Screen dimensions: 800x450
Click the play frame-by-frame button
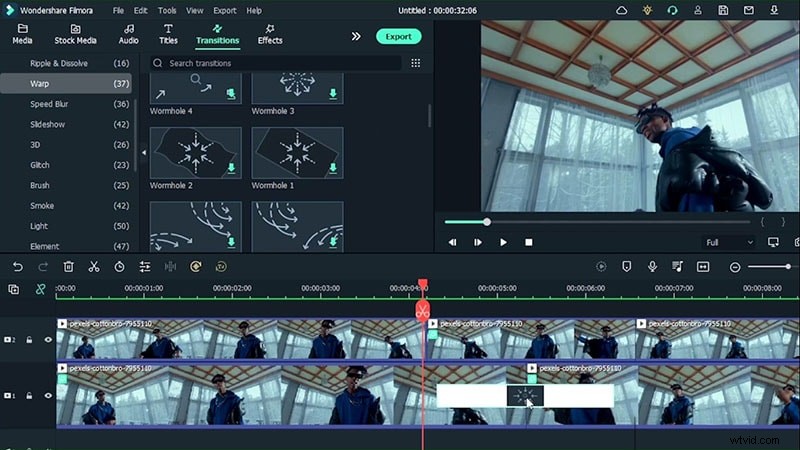coord(478,242)
